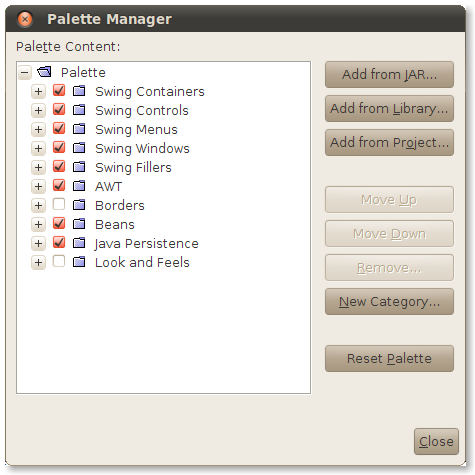Image resolution: width=475 pixels, height=475 pixels.
Task: Expand the Swing Containers category
Action: tap(38, 91)
